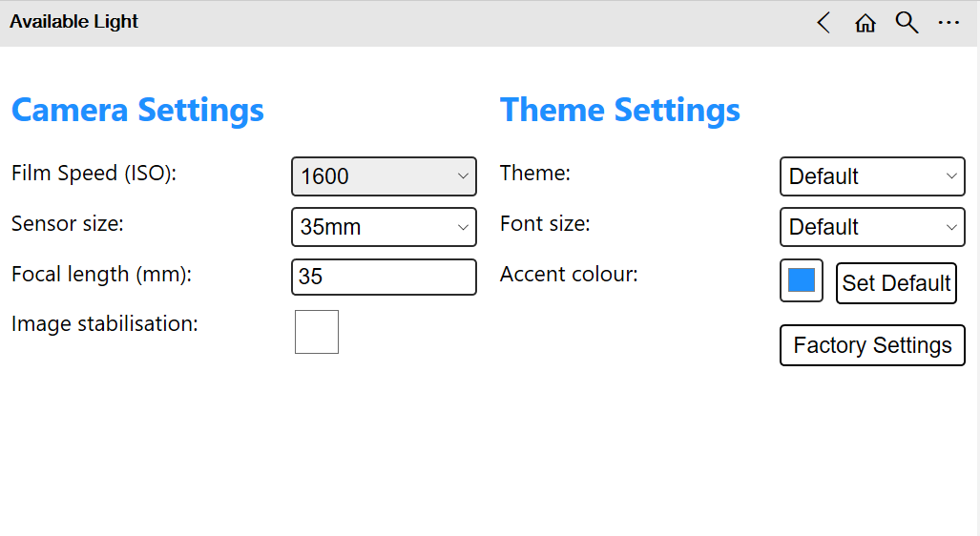The image size is (980, 536).
Task: Open the Home screen icon
Action: [865, 23]
